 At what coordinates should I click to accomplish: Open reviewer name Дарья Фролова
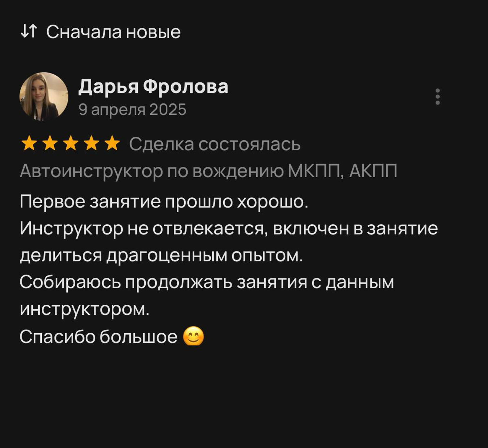click(153, 87)
